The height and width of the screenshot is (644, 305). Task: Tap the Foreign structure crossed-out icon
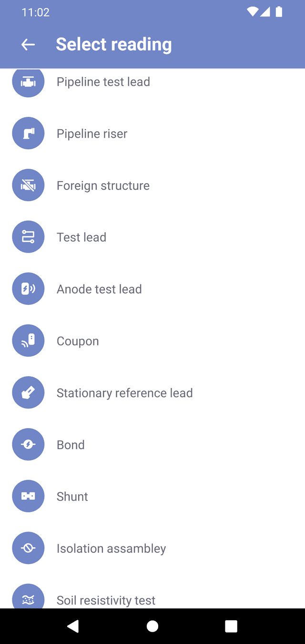[x=28, y=185]
